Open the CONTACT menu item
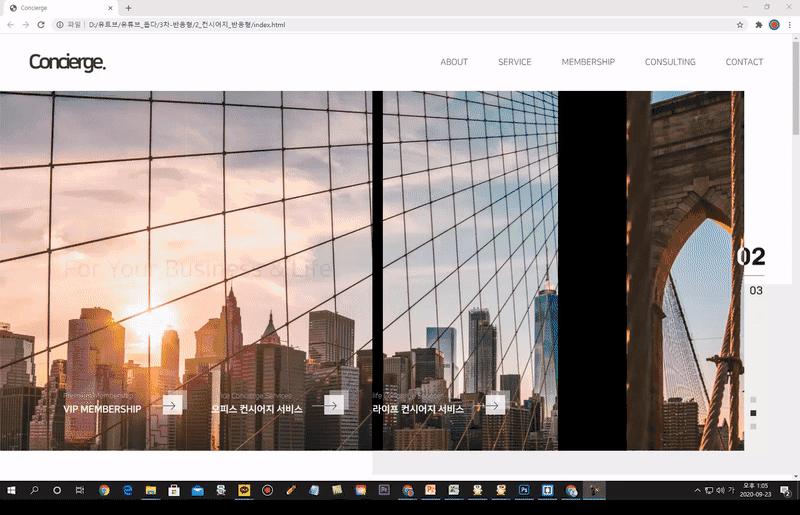The height and width of the screenshot is (515, 800). (x=744, y=62)
